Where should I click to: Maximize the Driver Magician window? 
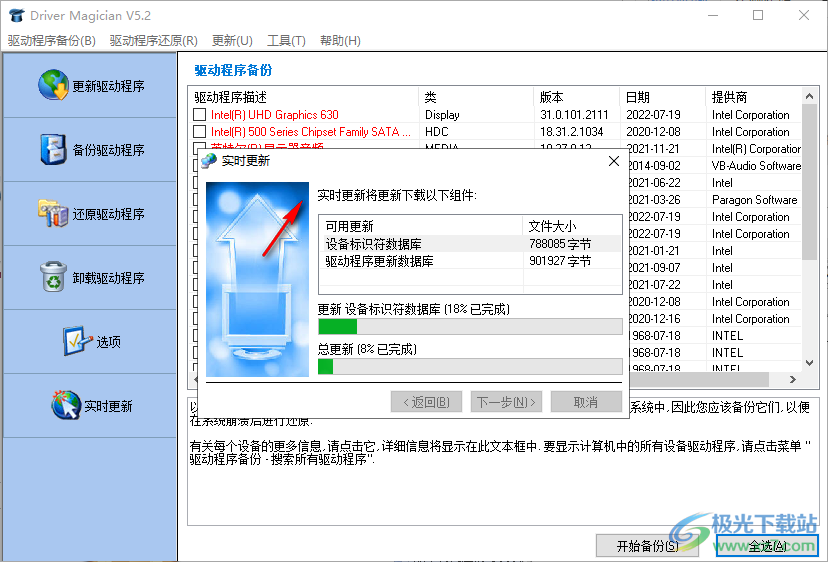point(758,15)
